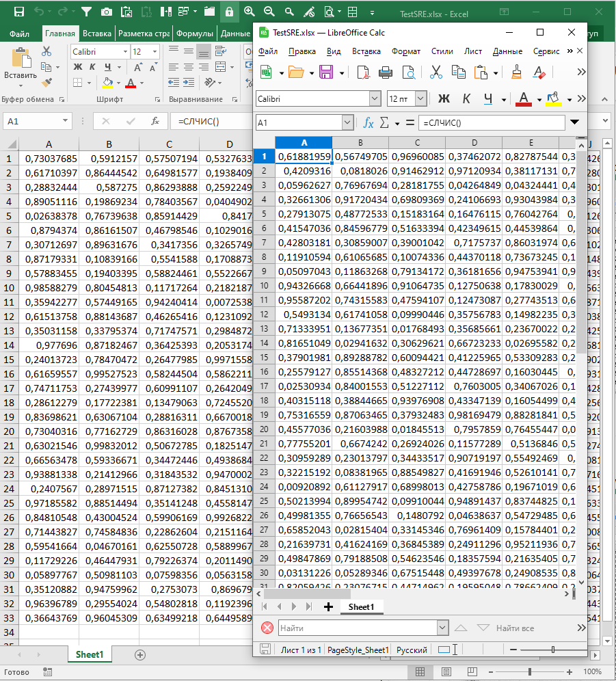This screenshot has height=681, width=616.
Task: Open the Function Wizard fx in Calc
Action: (x=368, y=122)
